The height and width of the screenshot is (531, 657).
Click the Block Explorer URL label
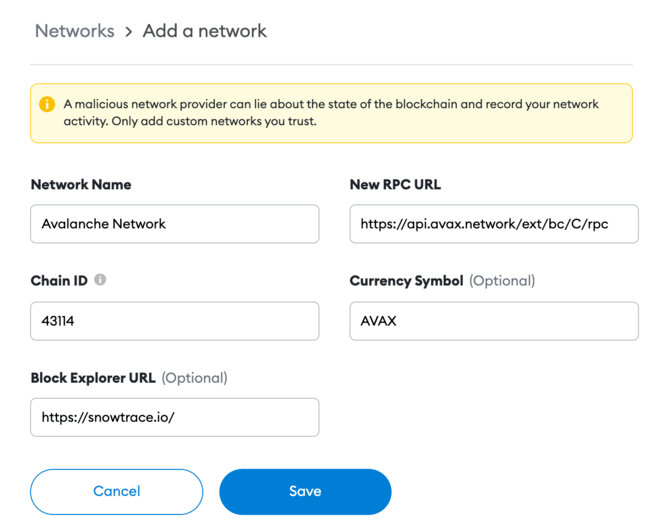pos(93,378)
